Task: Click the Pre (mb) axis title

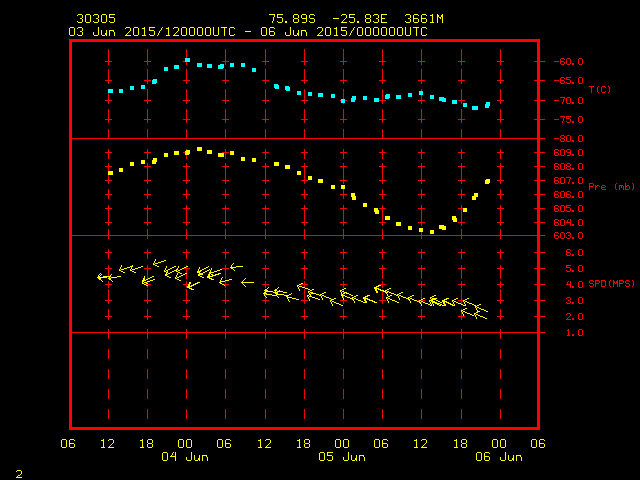Action: click(x=611, y=187)
